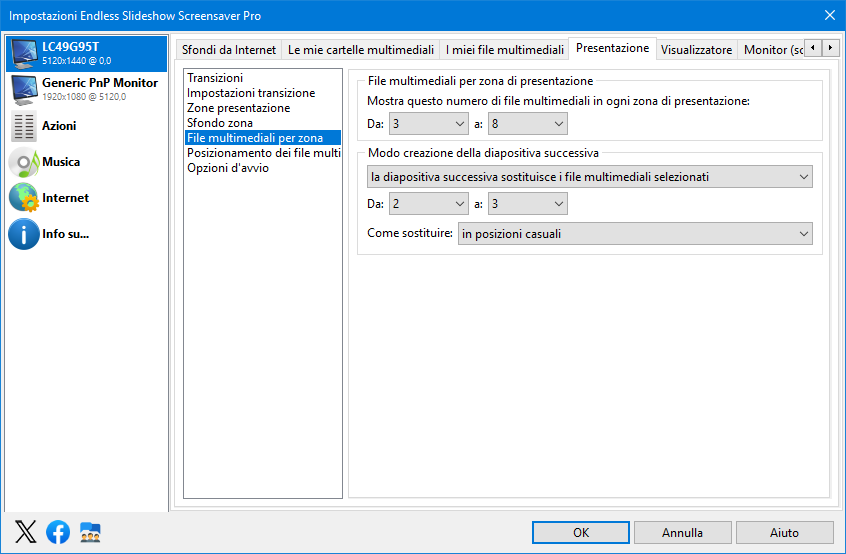This screenshot has height=554, width=846.
Task: Open help with Aiuto button
Action: (x=784, y=532)
